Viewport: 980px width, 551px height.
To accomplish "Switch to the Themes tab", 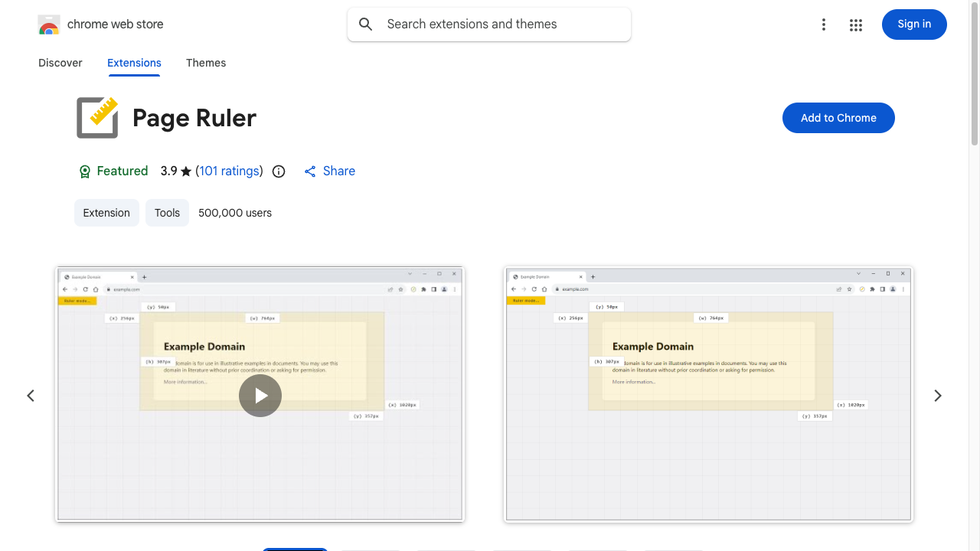I will point(206,63).
